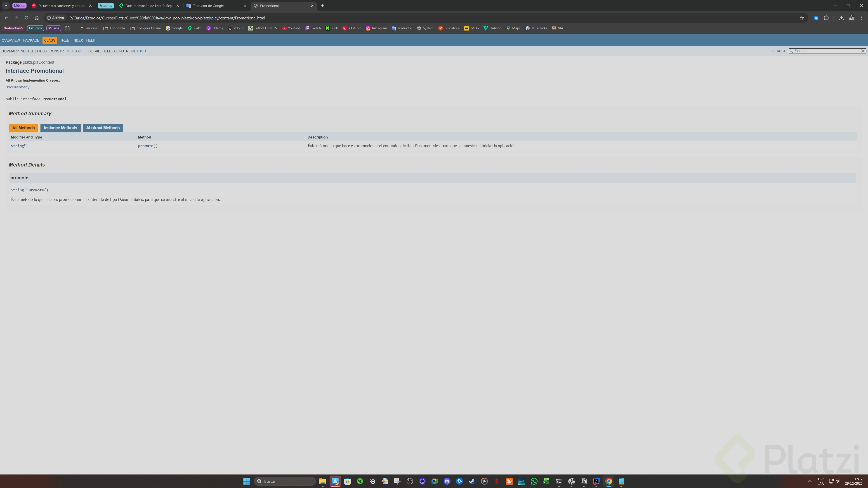The width and height of the screenshot is (868, 488).
Task: Click the bookmark star icon
Action: tap(802, 18)
